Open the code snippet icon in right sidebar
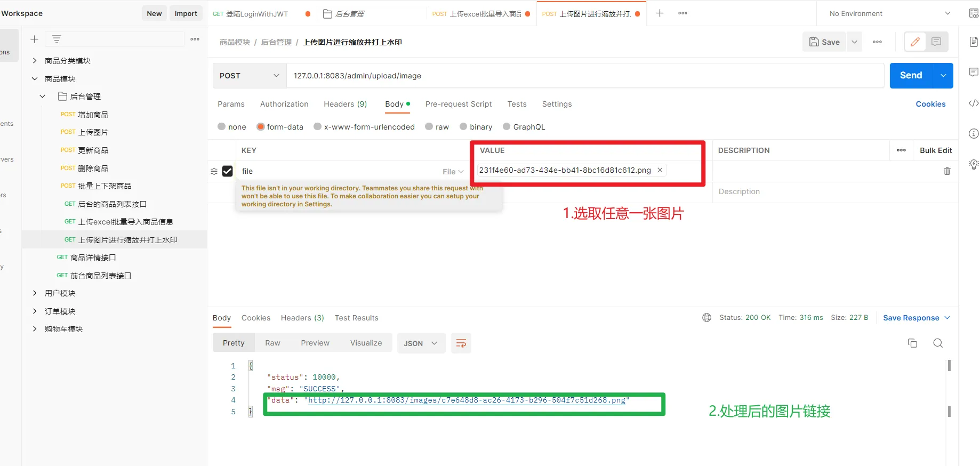The height and width of the screenshot is (466, 980). coord(974,103)
